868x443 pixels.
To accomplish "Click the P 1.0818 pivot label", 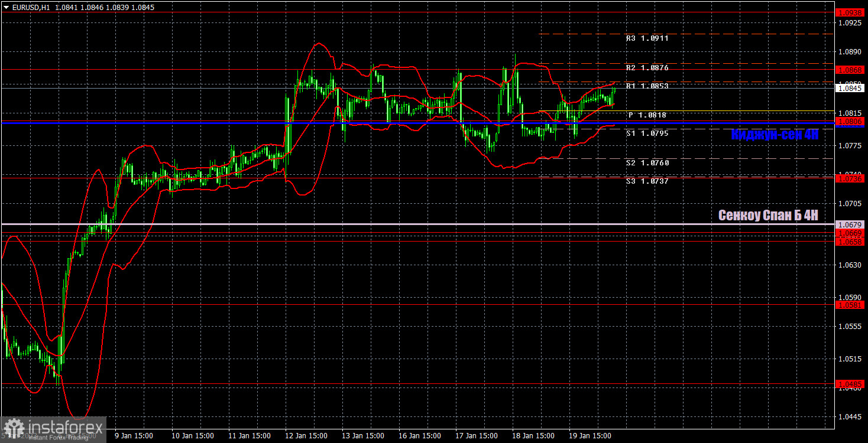I will (647, 115).
